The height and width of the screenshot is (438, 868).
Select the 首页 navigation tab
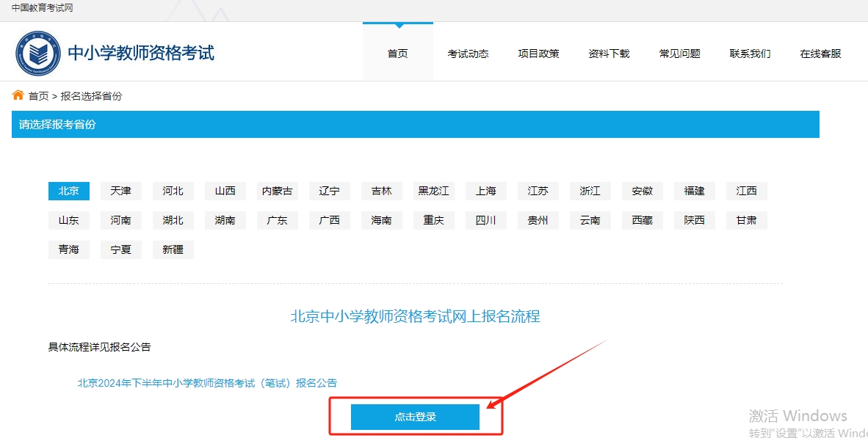tap(397, 53)
